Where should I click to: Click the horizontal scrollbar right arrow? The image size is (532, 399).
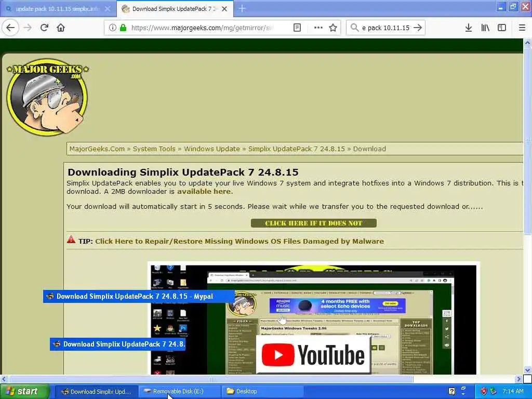click(x=518, y=379)
